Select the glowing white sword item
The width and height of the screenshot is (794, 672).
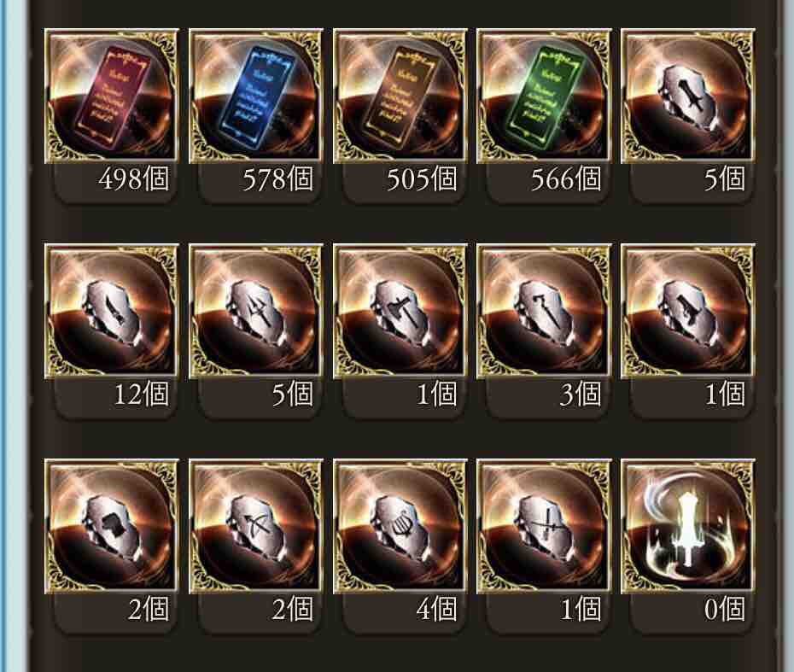tap(688, 527)
